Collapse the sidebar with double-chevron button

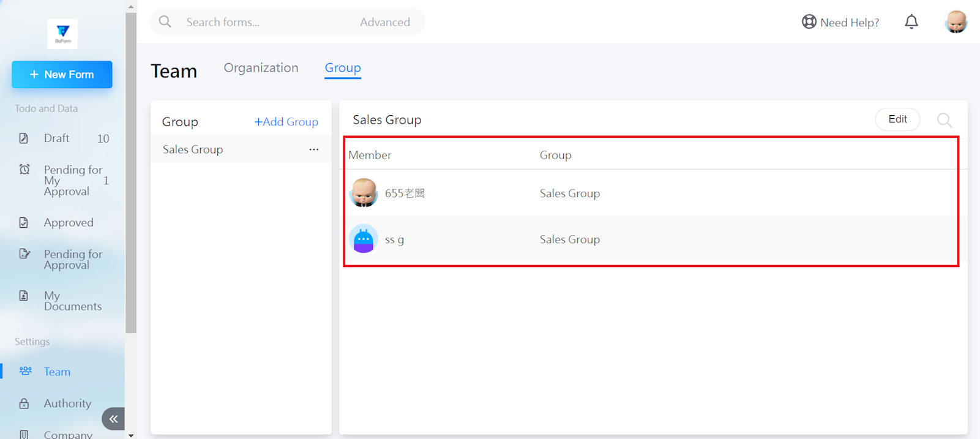113,419
